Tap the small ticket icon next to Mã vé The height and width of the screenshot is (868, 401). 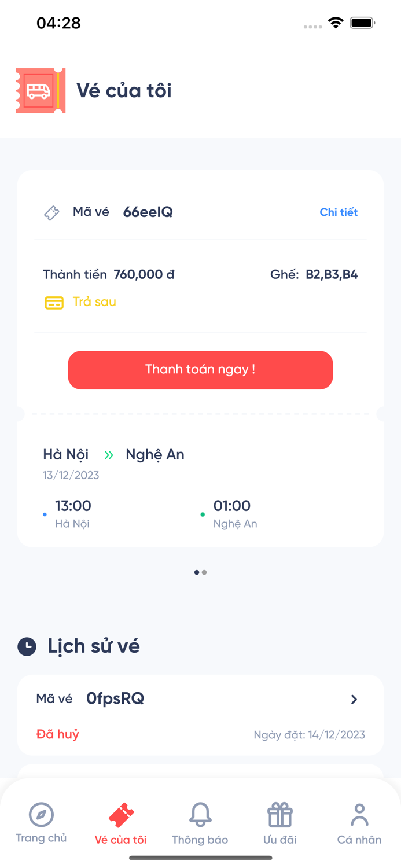click(51, 212)
